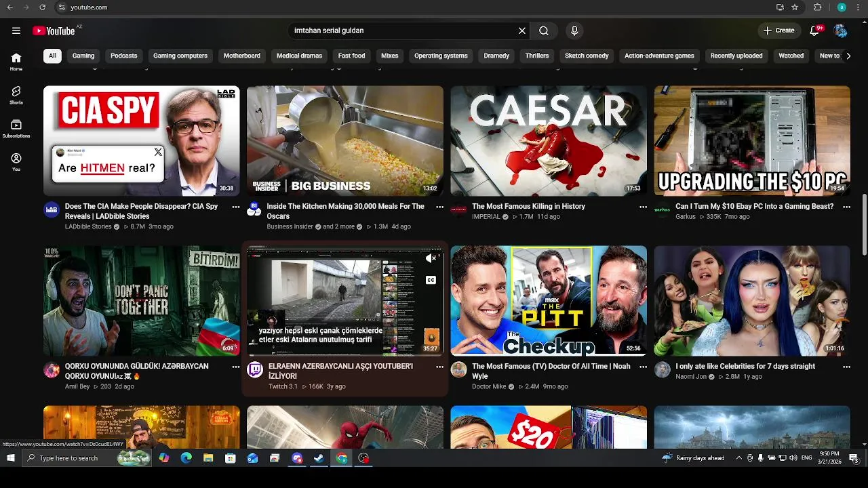View site information for youtube.com
868x488 pixels.
[x=62, y=7]
